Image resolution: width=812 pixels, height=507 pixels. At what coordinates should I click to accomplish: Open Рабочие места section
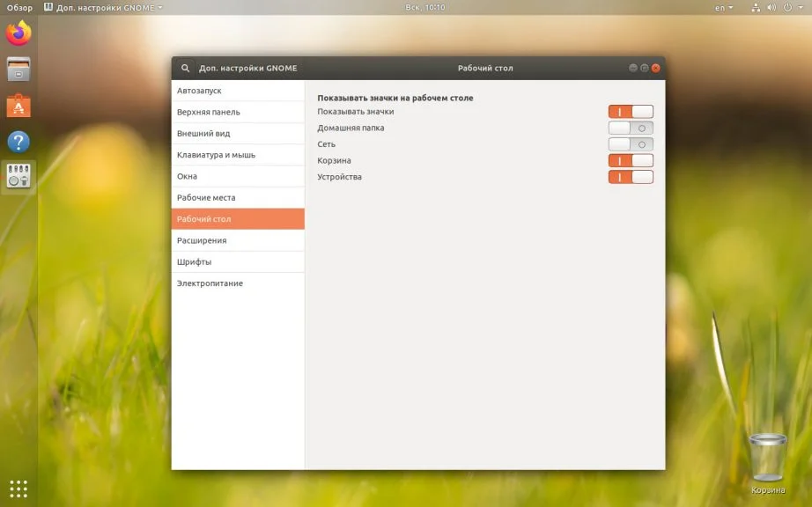point(238,198)
